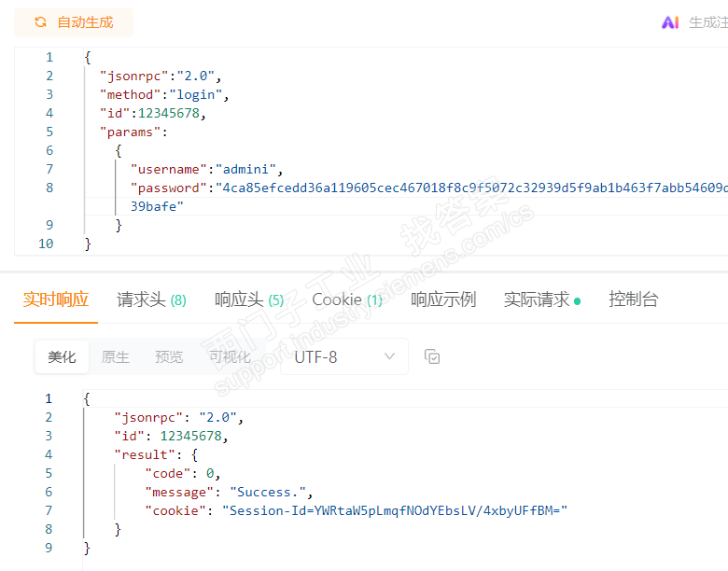Click the "username" line in request body editor

[x=205, y=169]
